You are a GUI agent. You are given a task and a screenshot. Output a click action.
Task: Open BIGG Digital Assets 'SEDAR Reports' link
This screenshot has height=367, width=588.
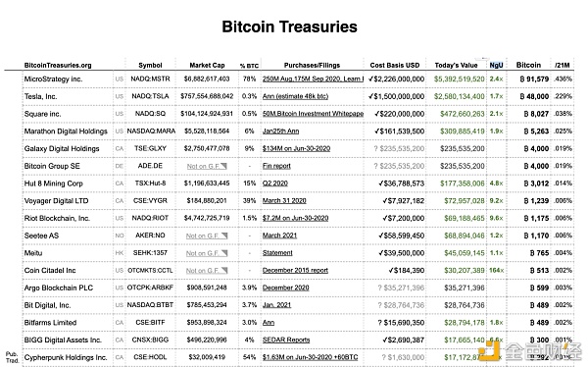tap(286, 340)
